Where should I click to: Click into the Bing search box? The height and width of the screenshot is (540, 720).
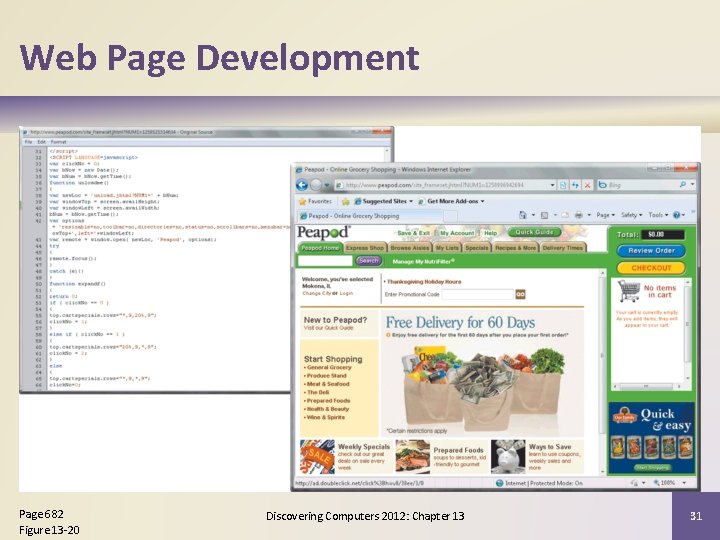(x=638, y=185)
